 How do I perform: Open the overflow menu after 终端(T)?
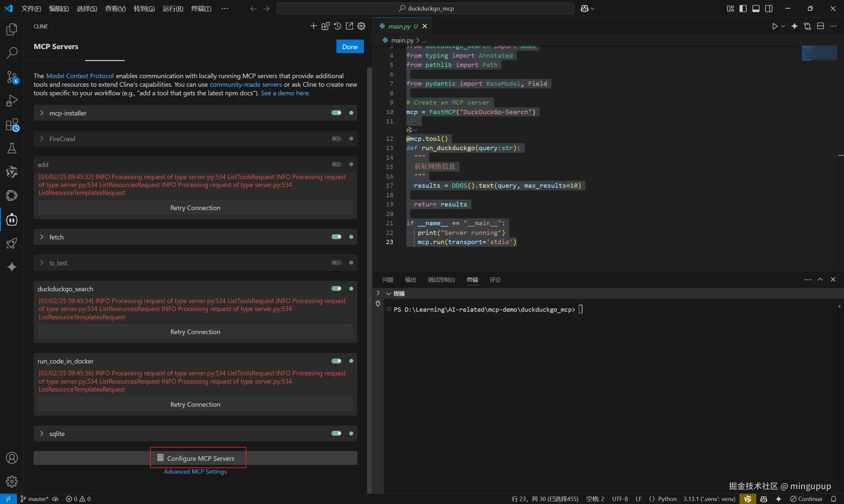tap(225, 9)
